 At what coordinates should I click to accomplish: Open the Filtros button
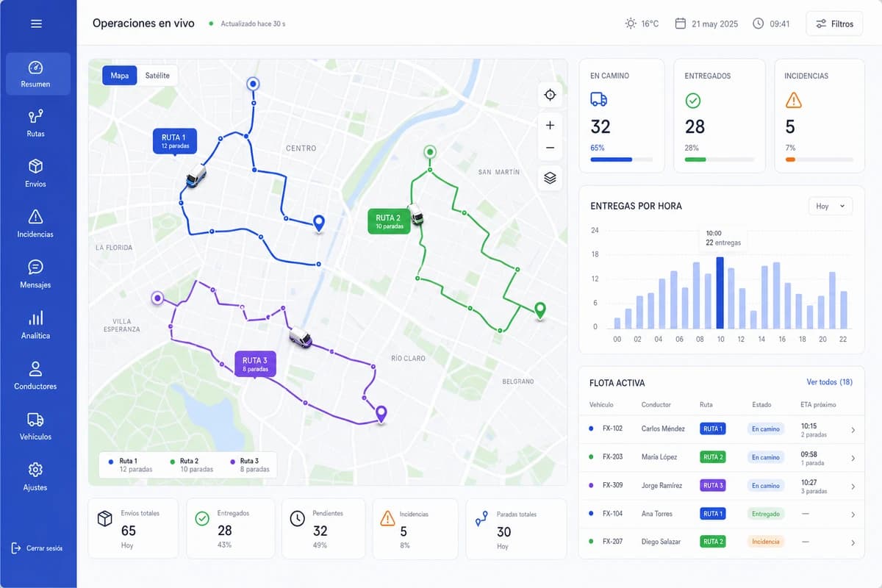click(x=834, y=24)
